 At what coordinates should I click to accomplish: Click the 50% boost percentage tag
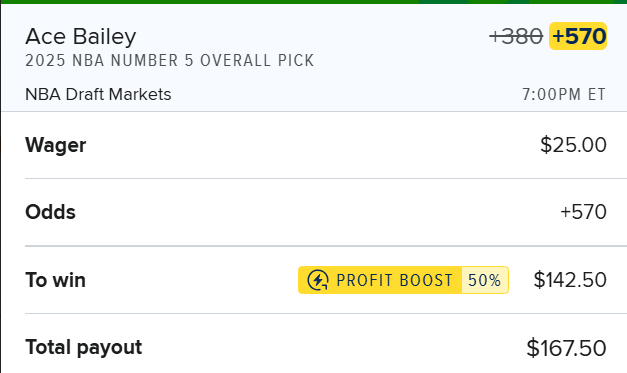485,280
